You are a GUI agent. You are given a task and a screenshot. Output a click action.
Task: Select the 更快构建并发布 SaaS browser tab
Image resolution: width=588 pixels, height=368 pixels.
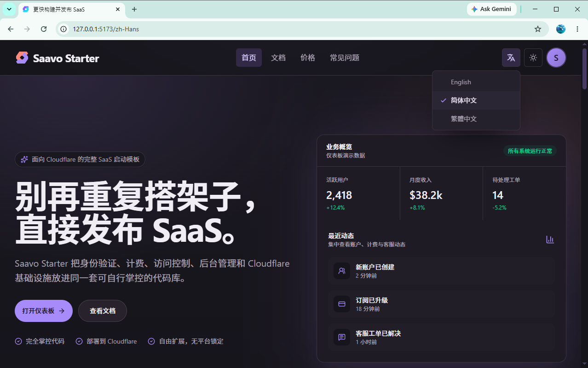click(x=71, y=9)
